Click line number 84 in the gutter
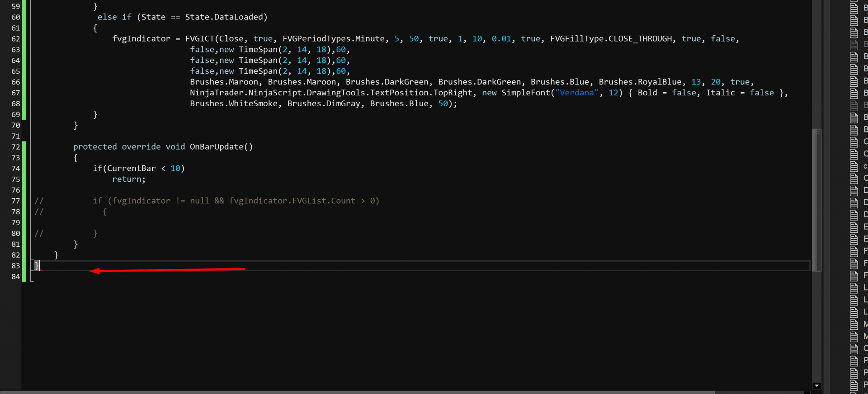868x394 pixels. 16,277
